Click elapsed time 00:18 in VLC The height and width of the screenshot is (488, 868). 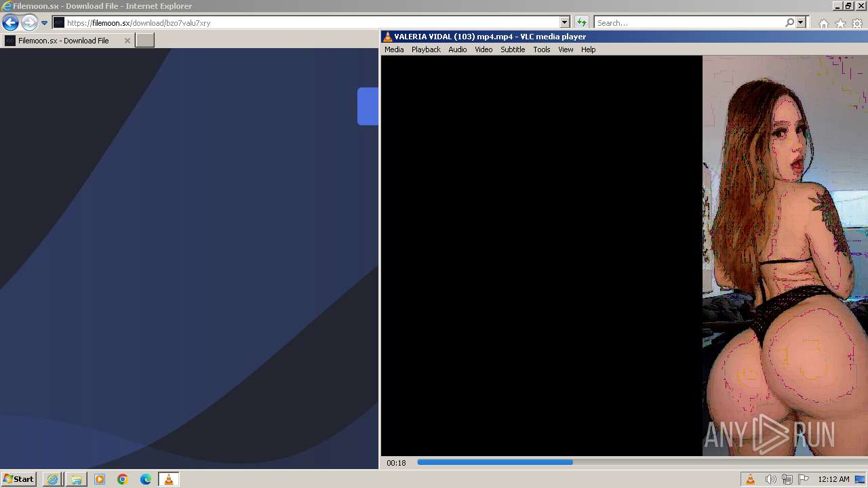396,463
